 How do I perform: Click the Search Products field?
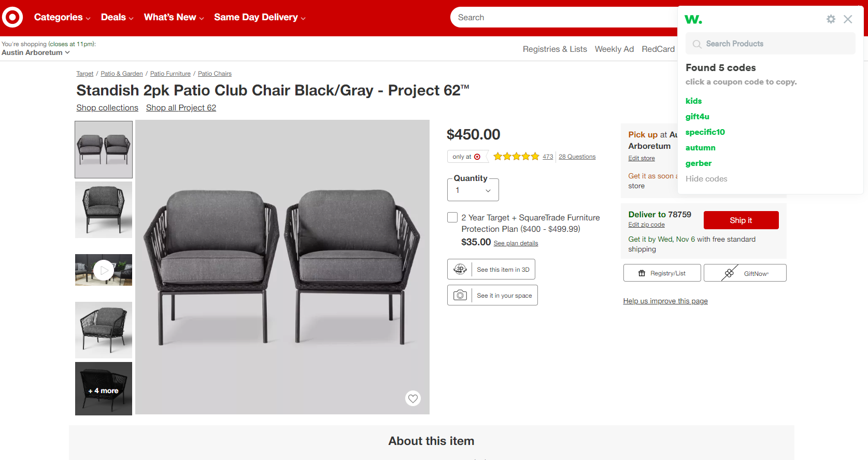coord(770,44)
